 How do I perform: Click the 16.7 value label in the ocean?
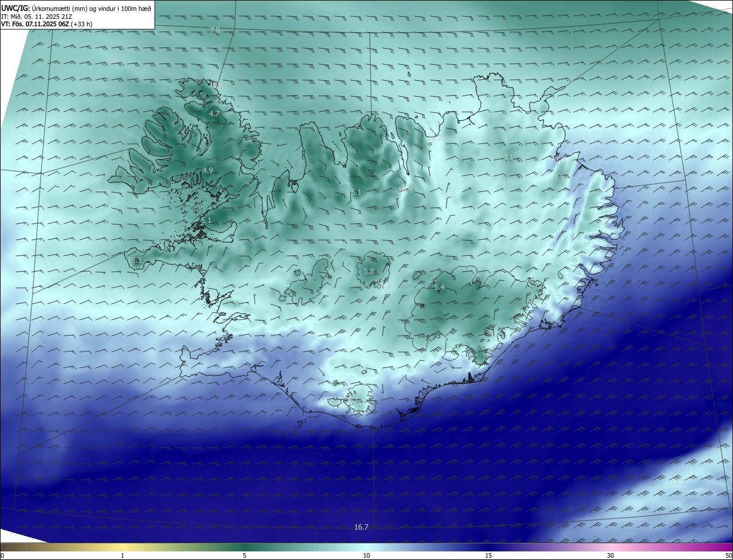[x=361, y=527]
